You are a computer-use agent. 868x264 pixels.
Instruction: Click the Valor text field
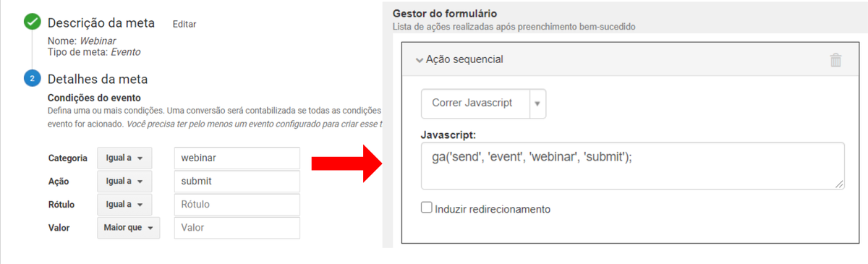click(237, 228)
